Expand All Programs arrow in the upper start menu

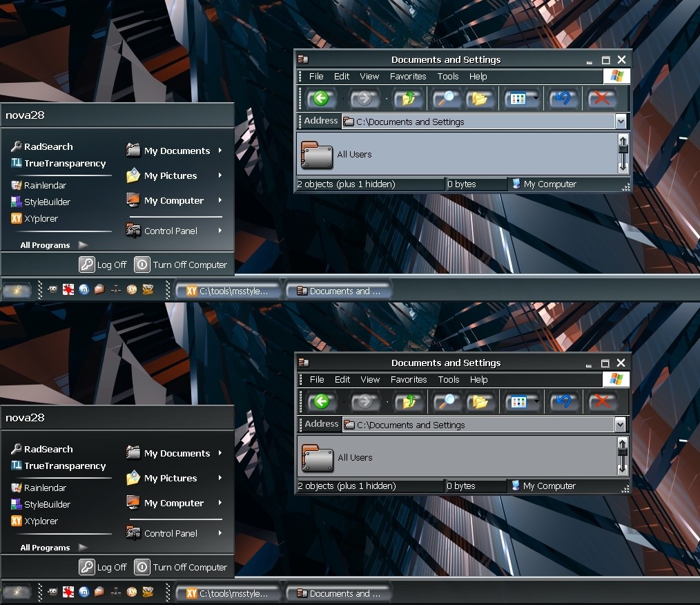[83, 244]
